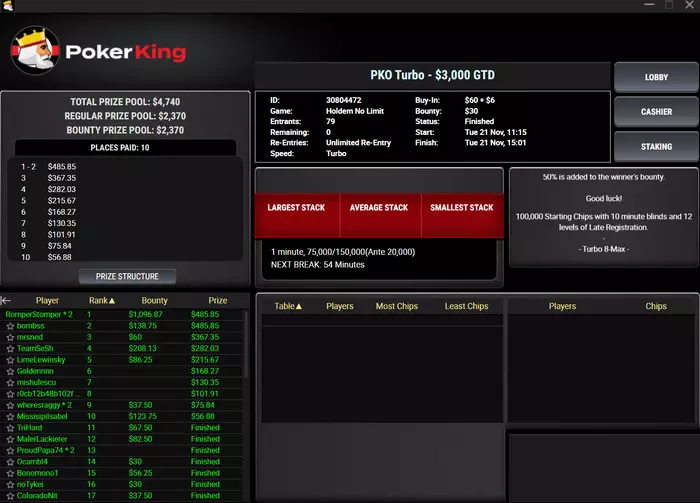Click RomperStomper's $1,096.87 bounty
The height and width of the screenshot is (503, 700).
pos(146,314)
